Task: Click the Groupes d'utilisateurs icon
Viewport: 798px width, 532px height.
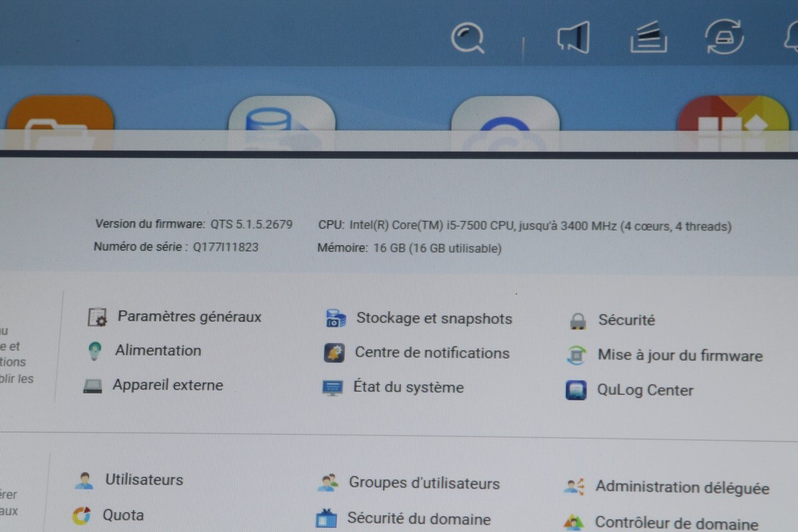Action: [327, 483]
